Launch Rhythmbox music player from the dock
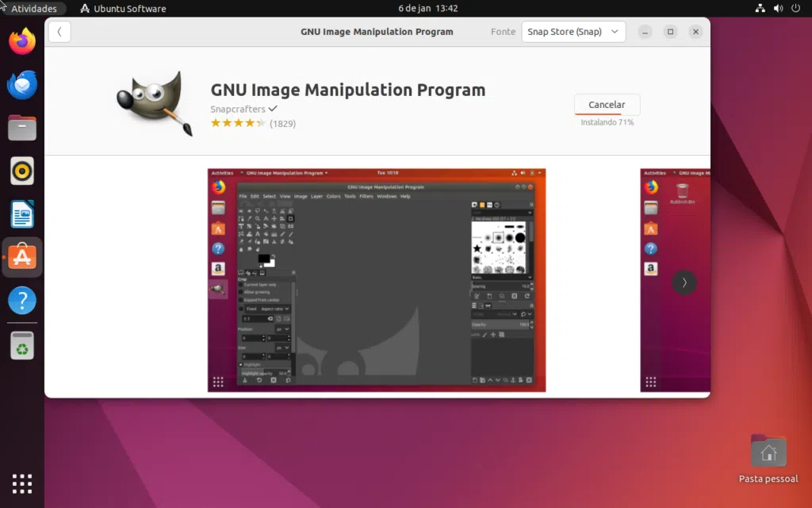Screen dimensions: 812x508 pyautogui.click(x=21, y=171)
